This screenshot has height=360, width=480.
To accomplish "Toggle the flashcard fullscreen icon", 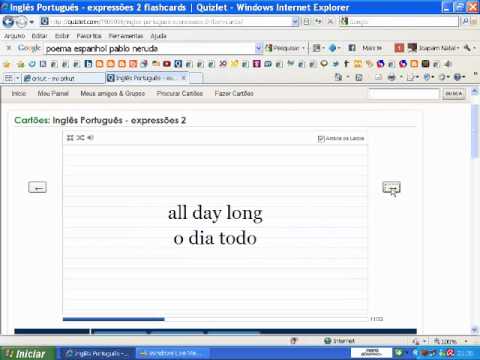I will pos(70,138).
